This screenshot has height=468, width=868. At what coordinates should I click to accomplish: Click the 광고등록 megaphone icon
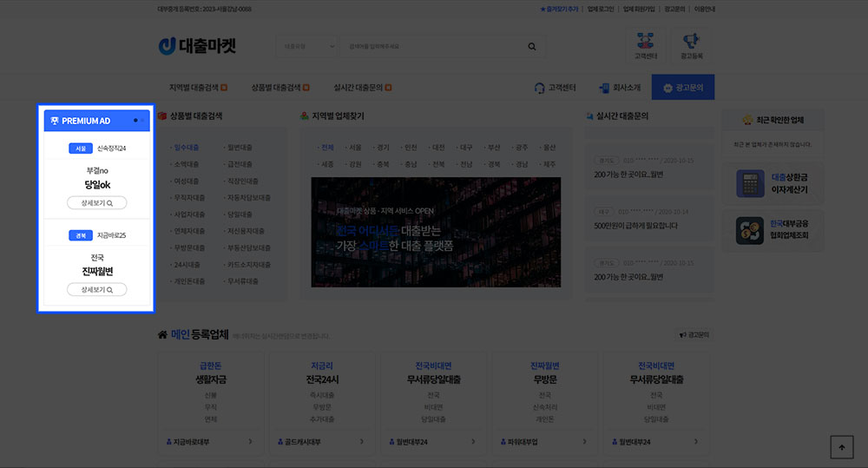(x=691, y=45)
